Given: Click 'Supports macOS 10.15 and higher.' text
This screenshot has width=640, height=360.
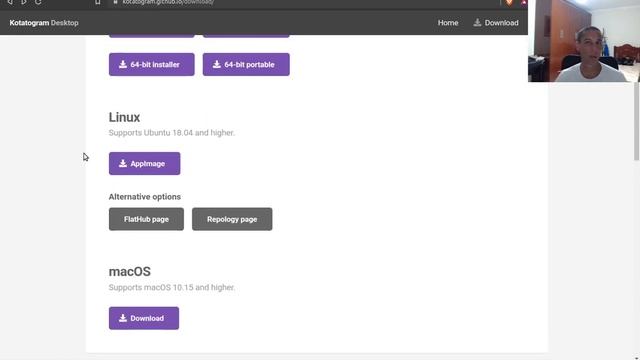Looking at the screenshot, I should coord(171,287).
